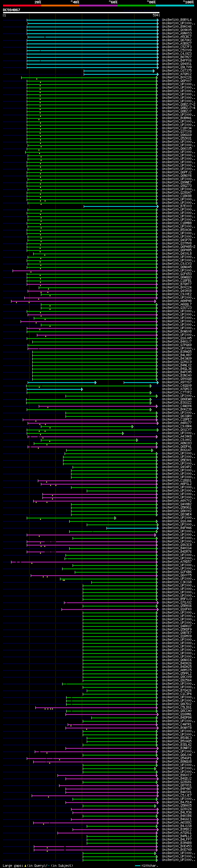
Task: Open hit UniRef100_C5JJE7
Action: [x=177, y=796]
